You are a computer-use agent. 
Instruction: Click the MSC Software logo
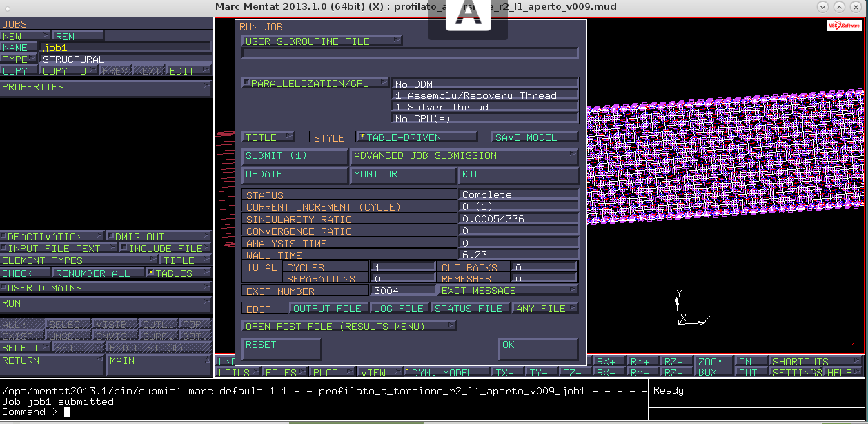[845, 26]
